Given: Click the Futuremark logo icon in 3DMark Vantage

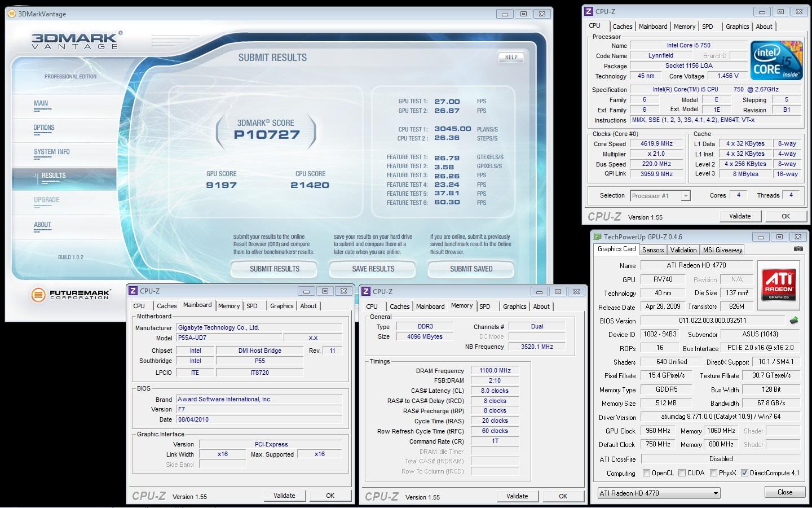Looking at the screenshot, I should (x=38, y=294).
